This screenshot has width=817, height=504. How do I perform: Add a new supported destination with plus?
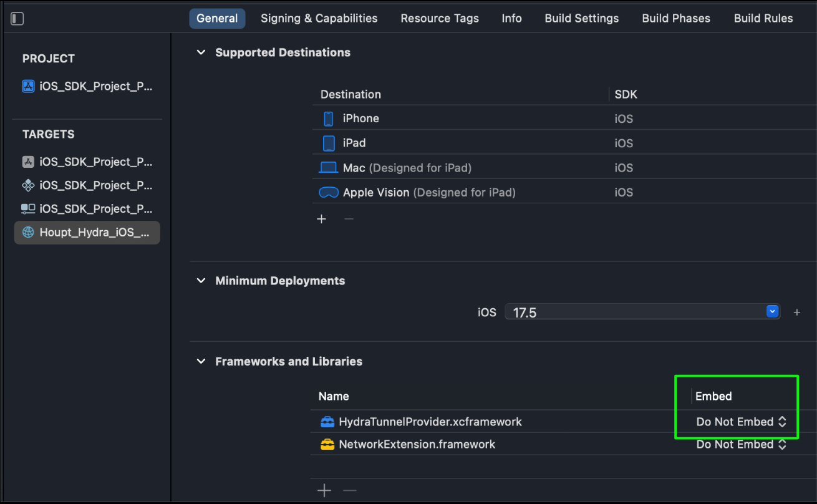(322, 219)
